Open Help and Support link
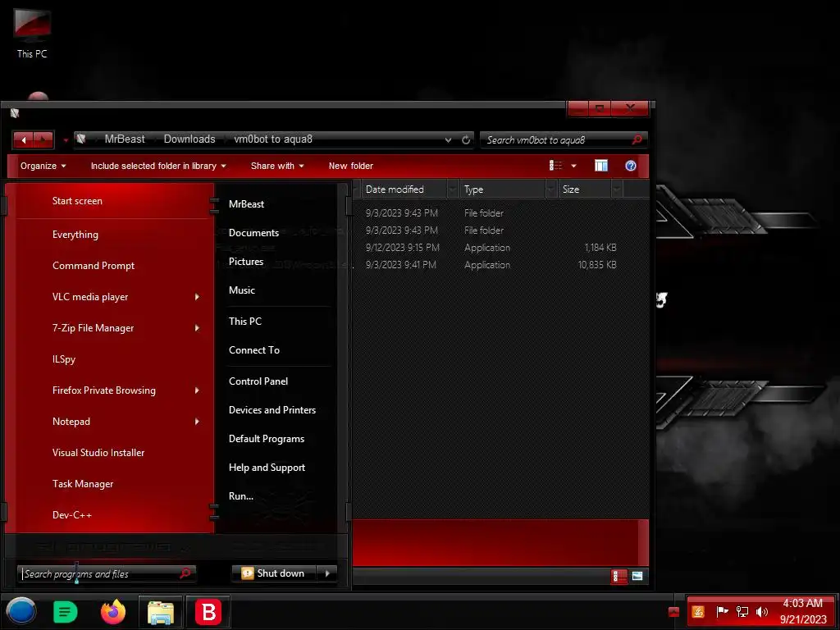840x630 pixels. pyautogui.click(x=267, y=468)
